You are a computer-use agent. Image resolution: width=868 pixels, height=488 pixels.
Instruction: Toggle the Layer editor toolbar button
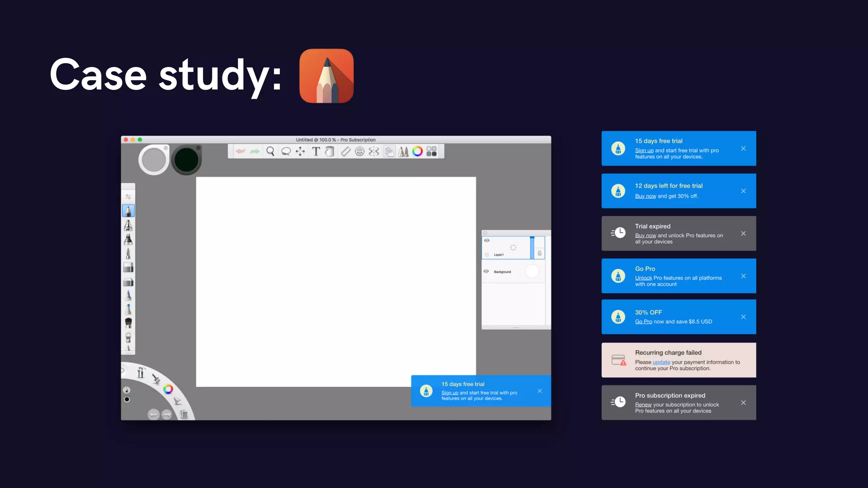click(389, 151)
